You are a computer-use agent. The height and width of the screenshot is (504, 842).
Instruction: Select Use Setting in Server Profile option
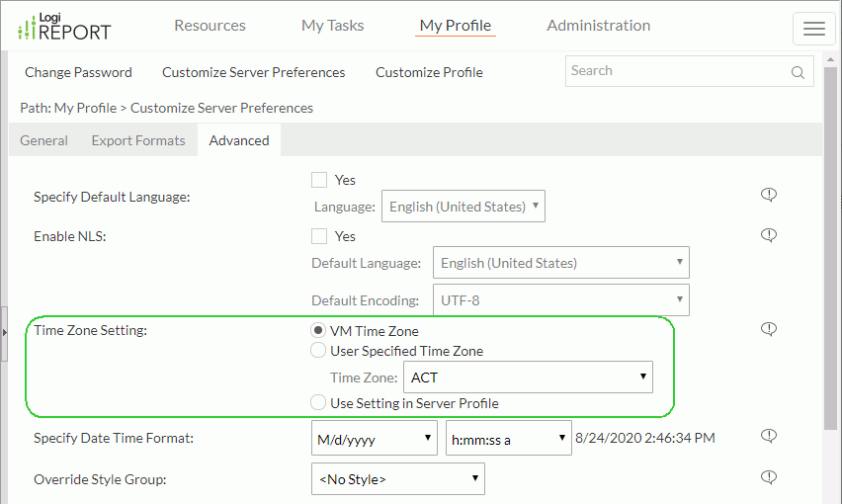tap(318, 402)
